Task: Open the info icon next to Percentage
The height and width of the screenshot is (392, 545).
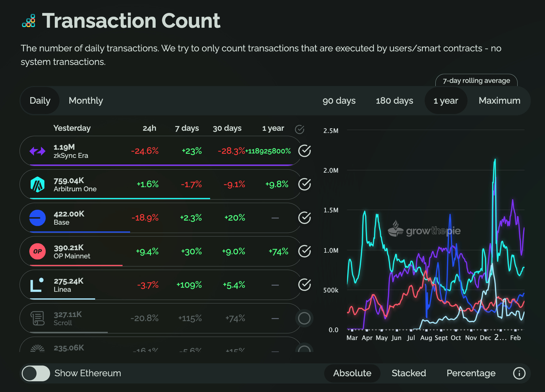Action: point(519,373)
